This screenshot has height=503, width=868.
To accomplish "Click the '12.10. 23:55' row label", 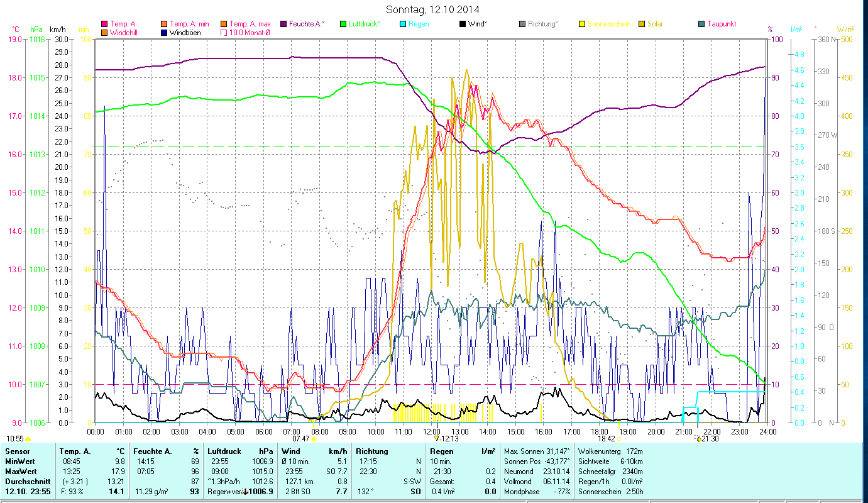I will [x=27, y=492].
